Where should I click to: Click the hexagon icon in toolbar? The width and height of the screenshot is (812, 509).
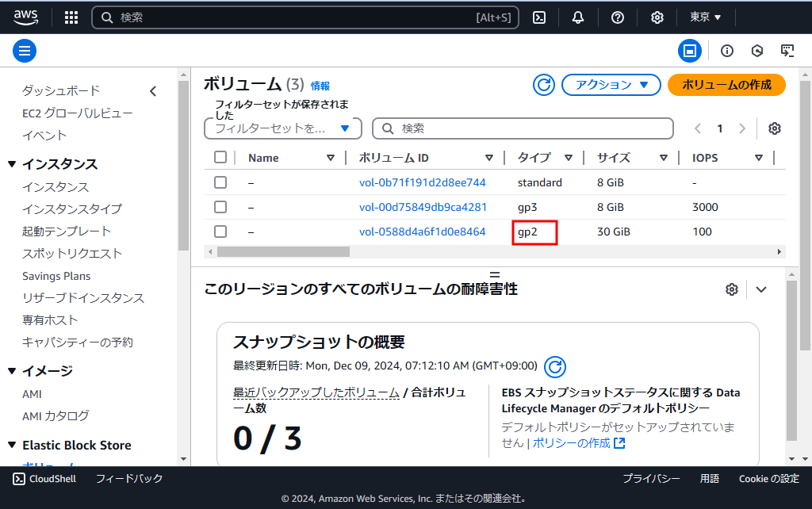click(x=757, y=51)
